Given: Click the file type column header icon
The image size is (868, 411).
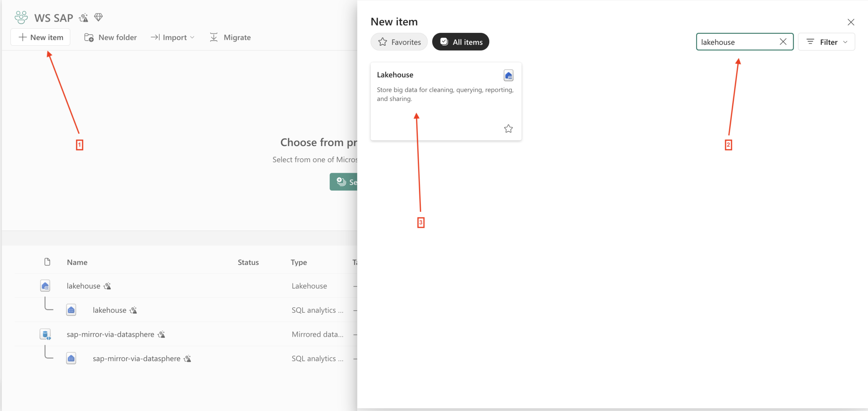Looking at the screenshot, I should [x=47, y=262].
